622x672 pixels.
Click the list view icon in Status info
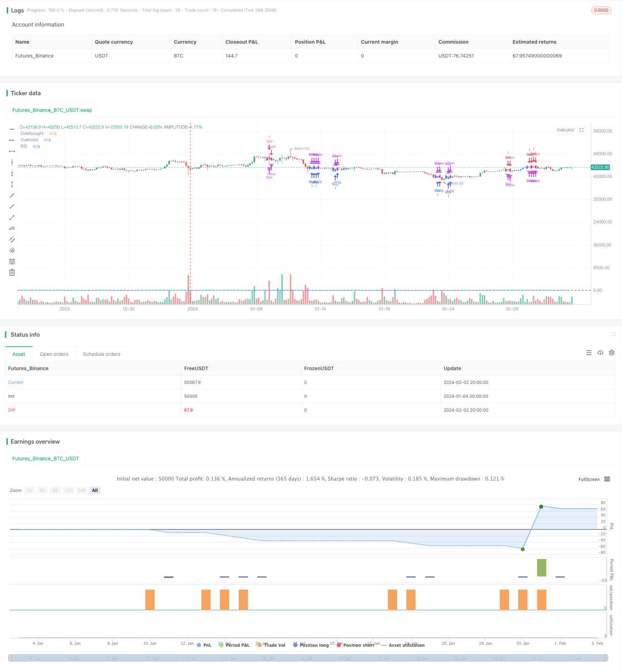589,353
